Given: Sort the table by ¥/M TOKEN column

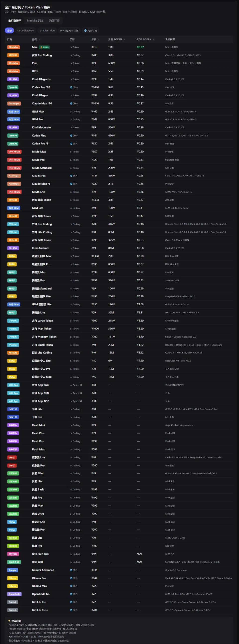Looking at the screenshot, I should (145, 40).
